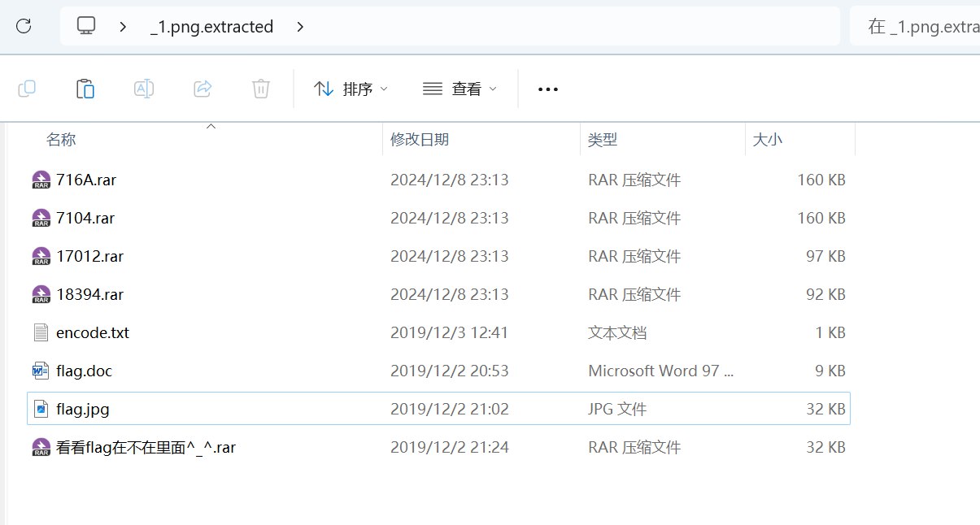Viewport: 980px width, 525px height.
Task: Click the 类型 column header
Action: tap(603, 140)
